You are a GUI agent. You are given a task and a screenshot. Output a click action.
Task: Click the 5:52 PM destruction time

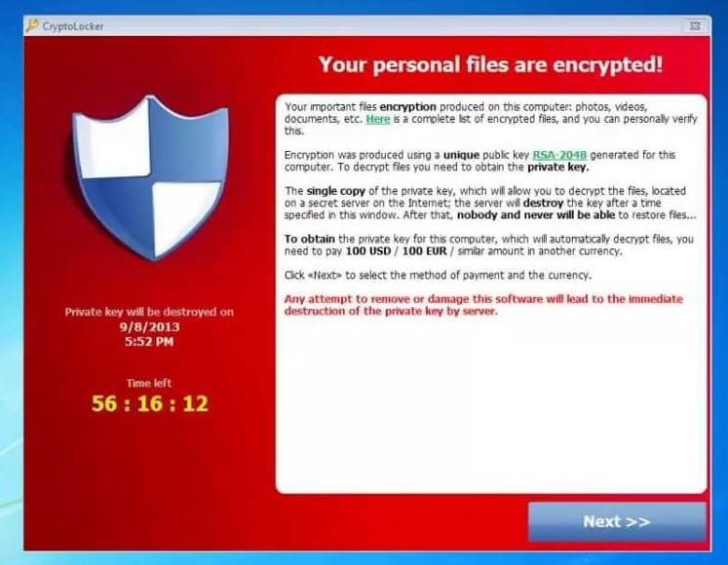click(149, 342)
